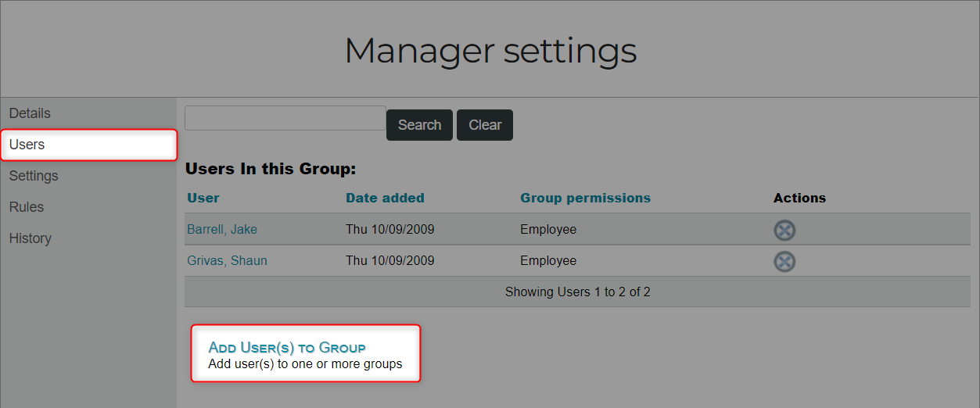Open Barrell, Jake user profile link
Image resolution: width=980 pixels, height=408 pixels.
coord(222,230)
